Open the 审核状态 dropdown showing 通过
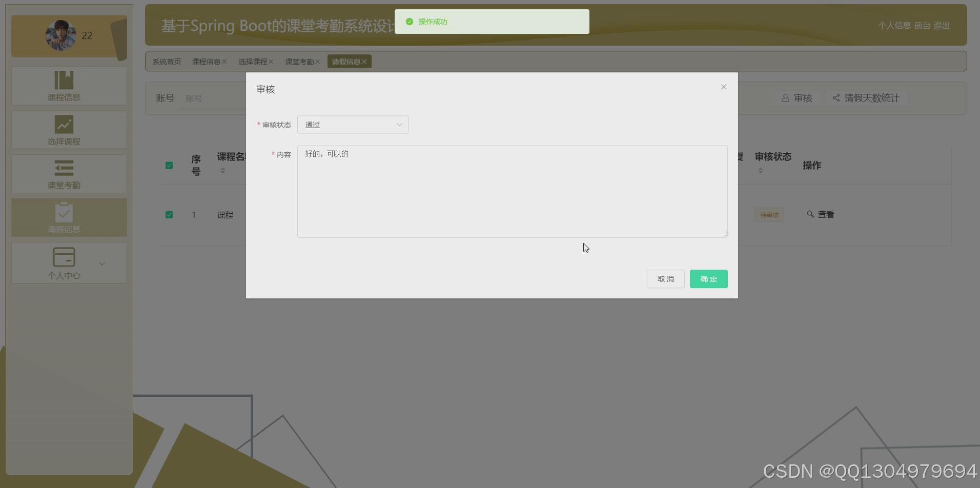Viewport: 980px width, 488px height. click(x=352, y=125)
